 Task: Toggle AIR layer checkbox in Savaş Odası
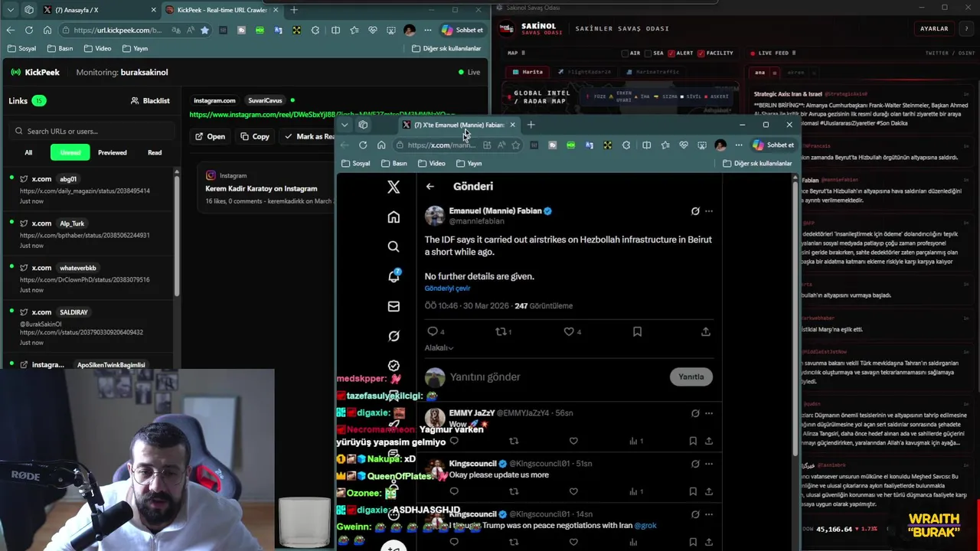[625, 54]
